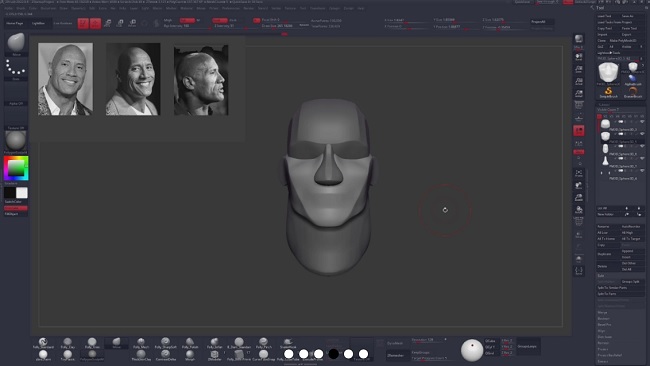Open the LightBox tab
This screenshot has width=650, height=366.
coord(39,23)
